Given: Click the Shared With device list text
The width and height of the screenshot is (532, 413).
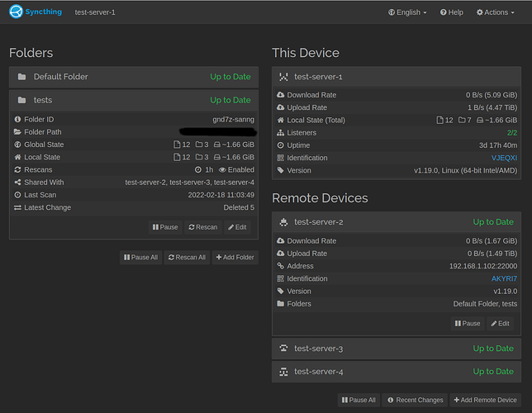Looking at the screenshot, I should click(190, 183).
